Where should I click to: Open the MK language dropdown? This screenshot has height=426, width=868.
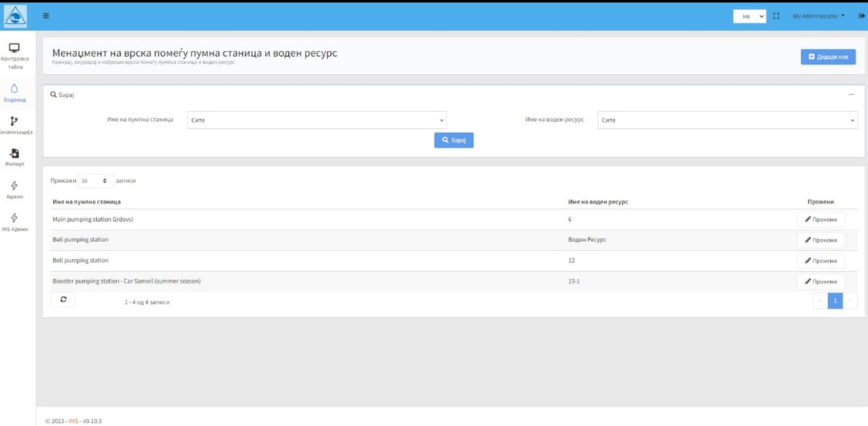(750, 17)
